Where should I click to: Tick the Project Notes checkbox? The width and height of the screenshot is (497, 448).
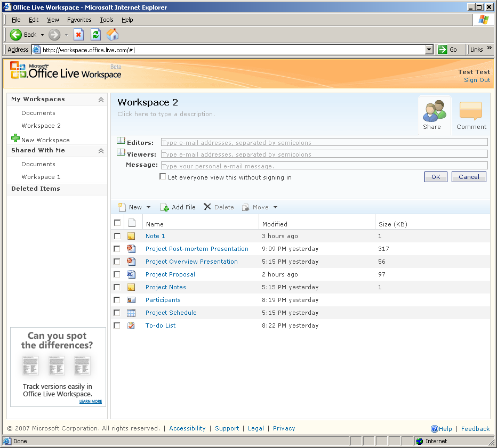(x=117, y=287)
